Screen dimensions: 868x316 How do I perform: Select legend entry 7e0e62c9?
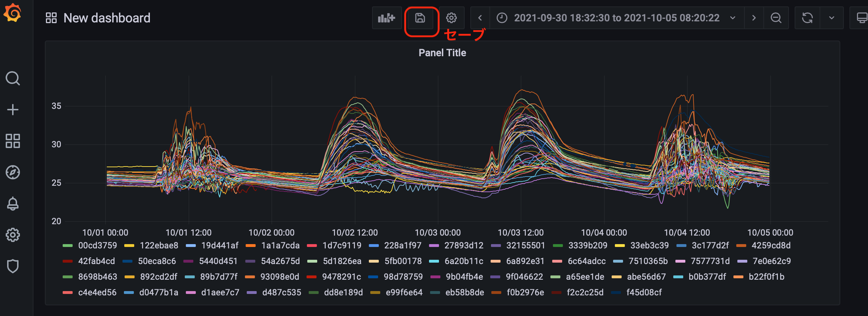click(x=772, y=261)
